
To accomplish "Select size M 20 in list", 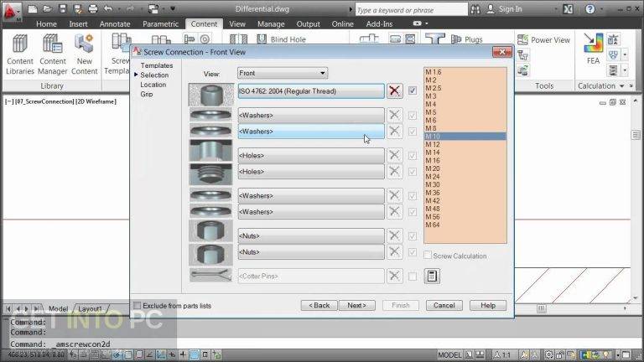I will click(x=465, y=168).
